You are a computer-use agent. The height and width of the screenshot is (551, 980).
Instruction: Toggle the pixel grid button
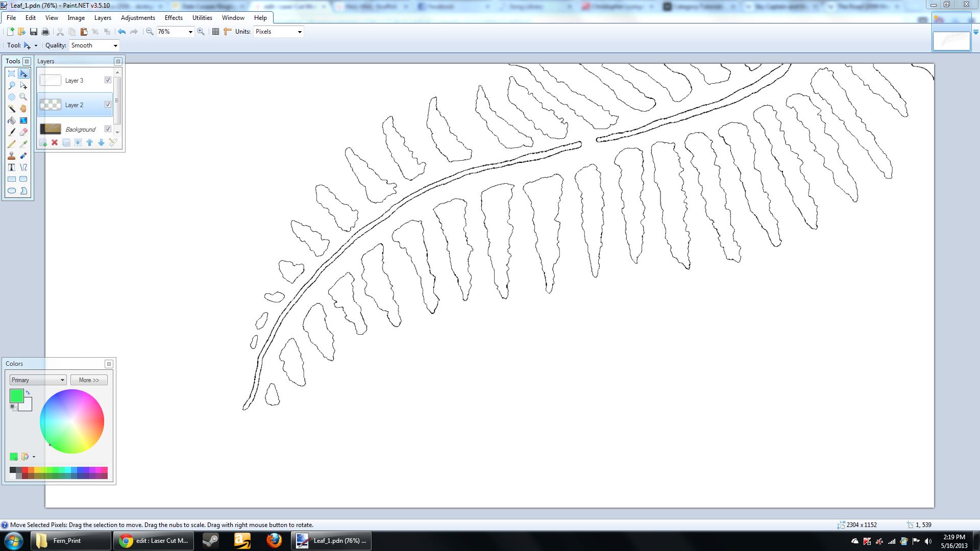pyautogui.click(x=215, y=32)
